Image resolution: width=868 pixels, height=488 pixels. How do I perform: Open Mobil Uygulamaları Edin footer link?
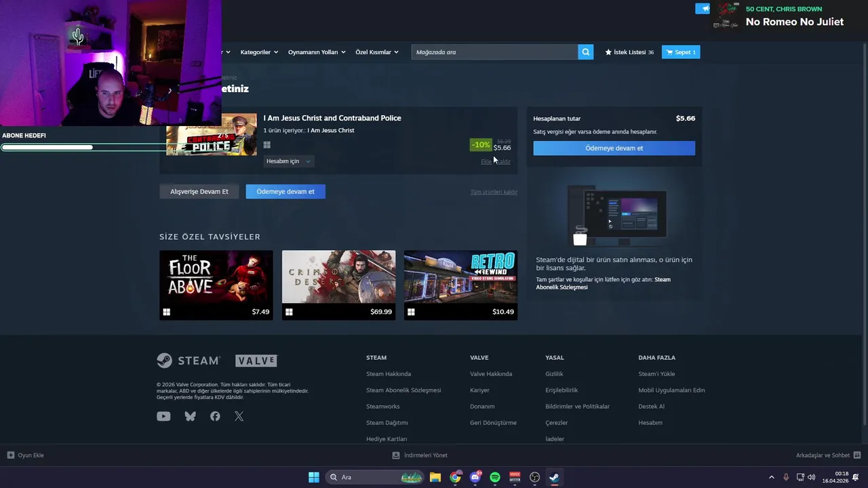pos(671,390)
